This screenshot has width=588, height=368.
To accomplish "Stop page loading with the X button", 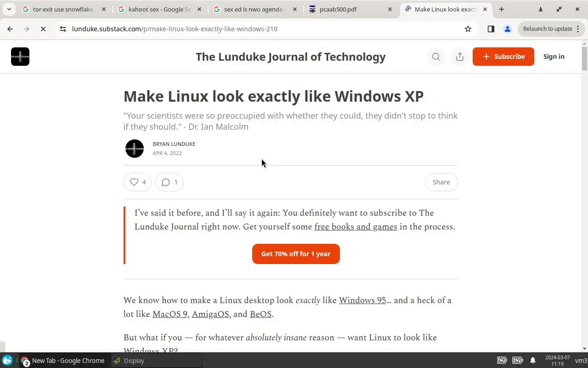I will (43, 29).
